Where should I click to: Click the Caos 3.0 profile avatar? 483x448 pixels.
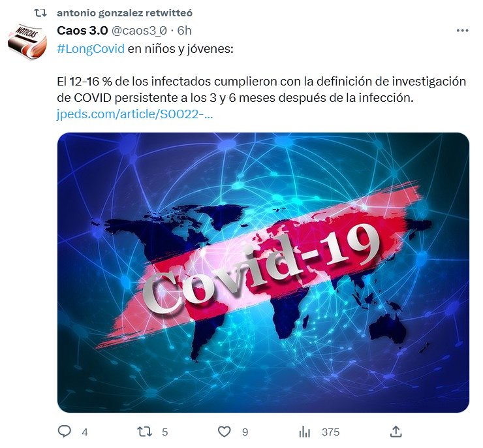[27, 41]
